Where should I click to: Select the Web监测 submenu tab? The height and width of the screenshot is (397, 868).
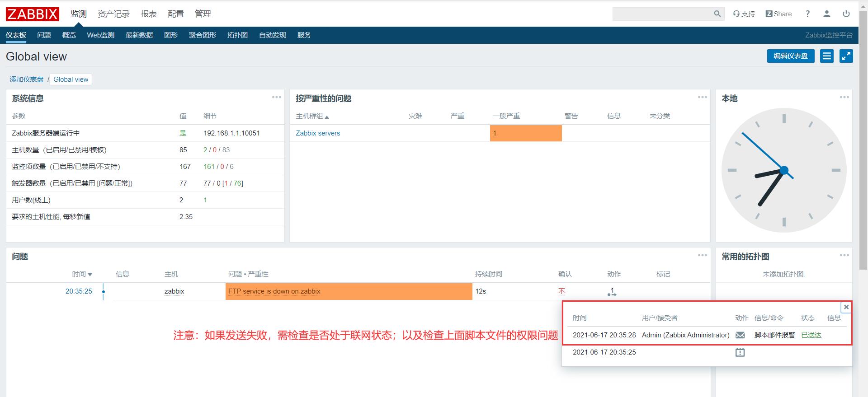click(x=100, y=35)
